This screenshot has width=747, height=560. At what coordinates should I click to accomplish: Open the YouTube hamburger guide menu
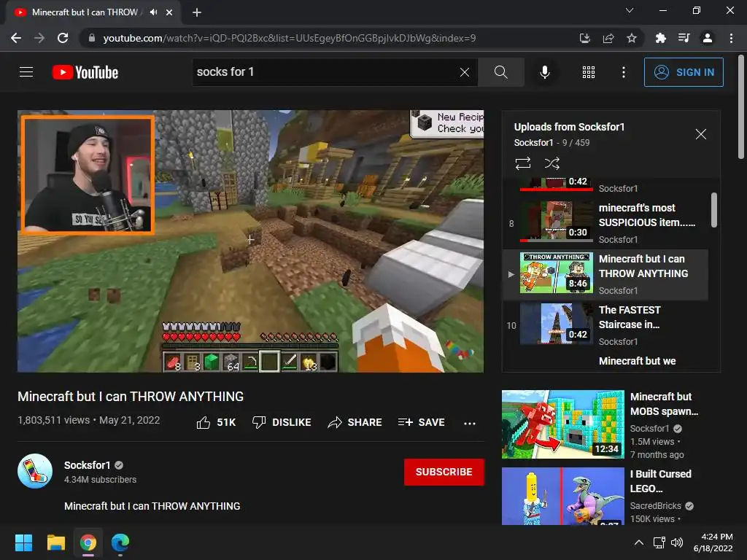[x=26, y=72]
